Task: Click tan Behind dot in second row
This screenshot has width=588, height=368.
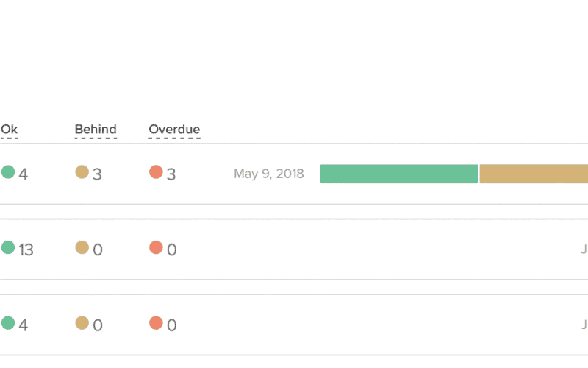Action: point(82,247)
